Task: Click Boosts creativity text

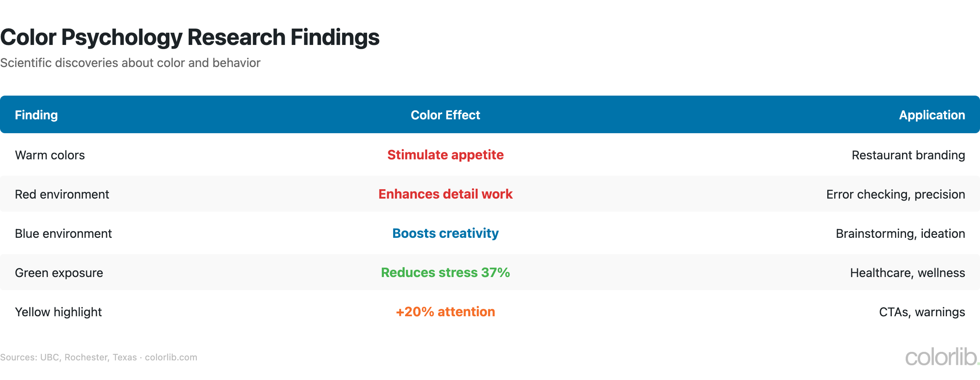Action: [445, 233]
